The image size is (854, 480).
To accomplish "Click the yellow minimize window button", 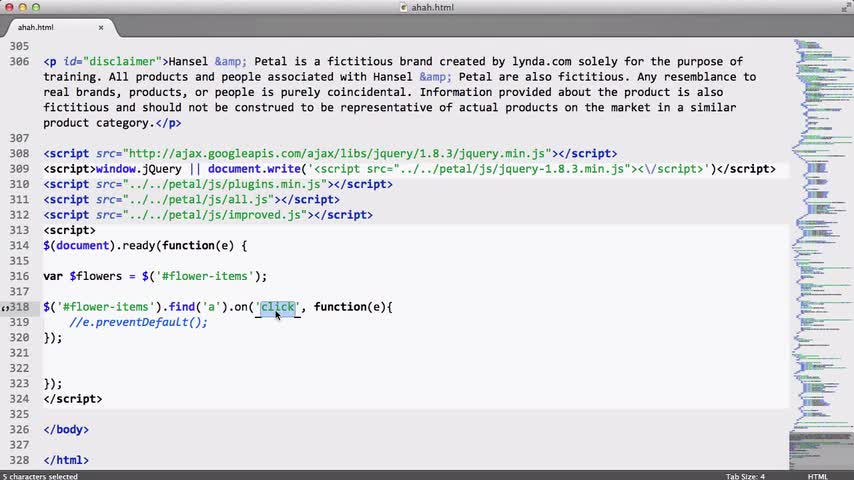I will click(x=22, y=7).
